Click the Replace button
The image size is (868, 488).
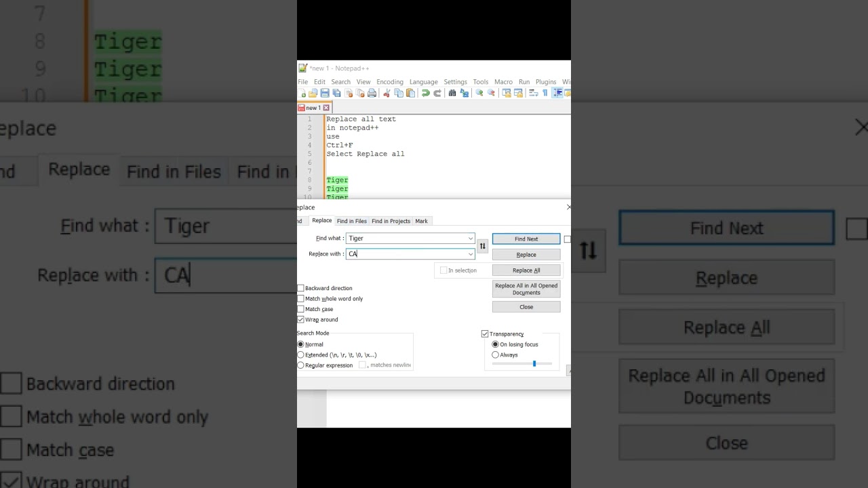coord(526,254)
